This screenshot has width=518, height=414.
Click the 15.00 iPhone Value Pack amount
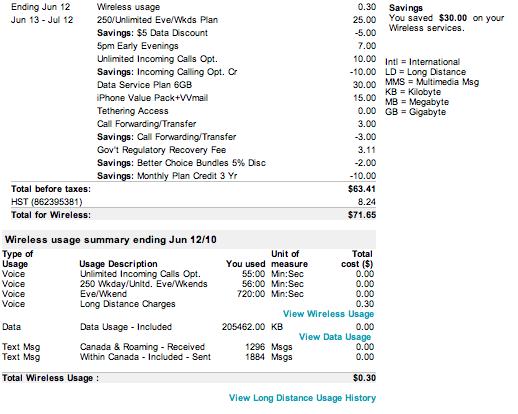[x=364, y=98]
